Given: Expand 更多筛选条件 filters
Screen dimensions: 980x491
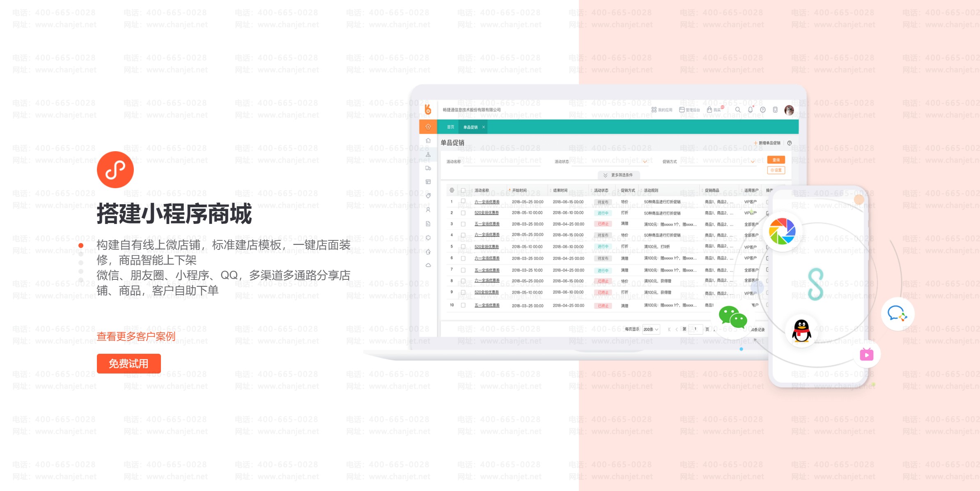Looking at the screenshot, I should pyautogui.click(x=618, y=175).
